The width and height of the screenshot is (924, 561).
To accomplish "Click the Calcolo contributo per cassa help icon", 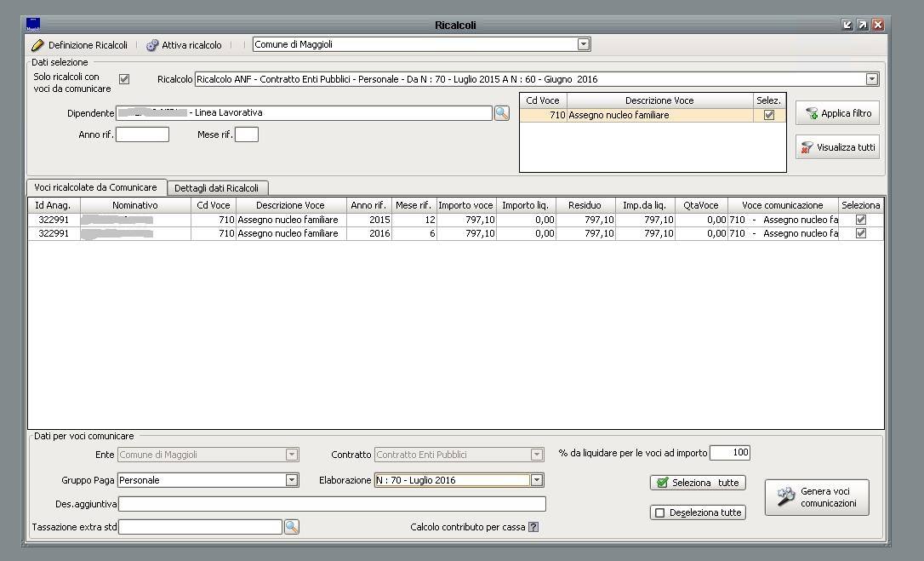I will click(533, 527).
